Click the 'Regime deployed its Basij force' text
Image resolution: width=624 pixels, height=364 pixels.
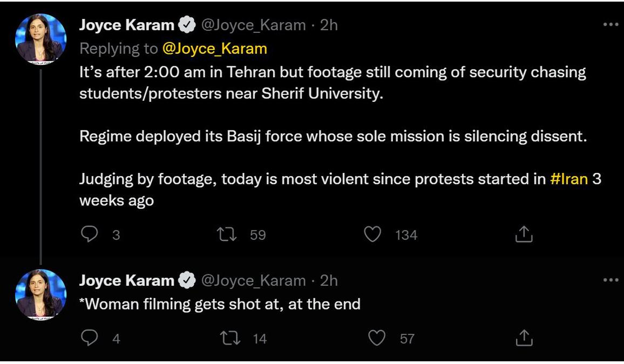(x=332, y=136)
